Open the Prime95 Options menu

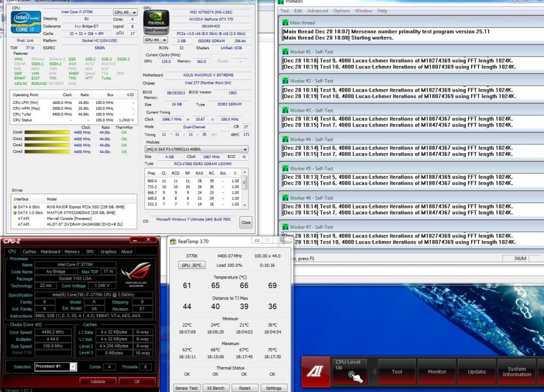tap(341, 11)
